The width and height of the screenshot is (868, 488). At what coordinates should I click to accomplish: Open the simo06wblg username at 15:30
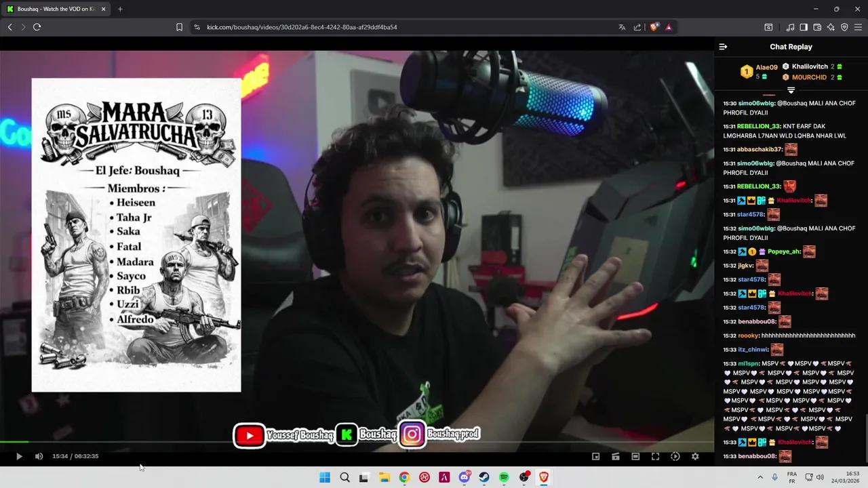click(x=755, y=104)
